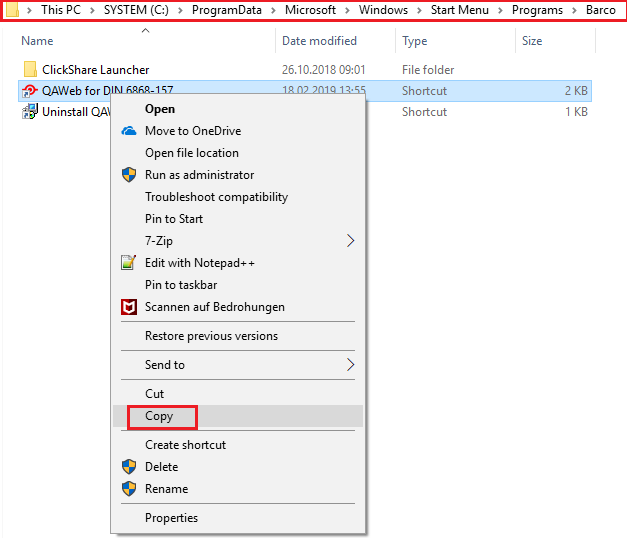Click the 2 KB size cell
The width and height of the screenshot is (627, 549).
pos(576,91)
